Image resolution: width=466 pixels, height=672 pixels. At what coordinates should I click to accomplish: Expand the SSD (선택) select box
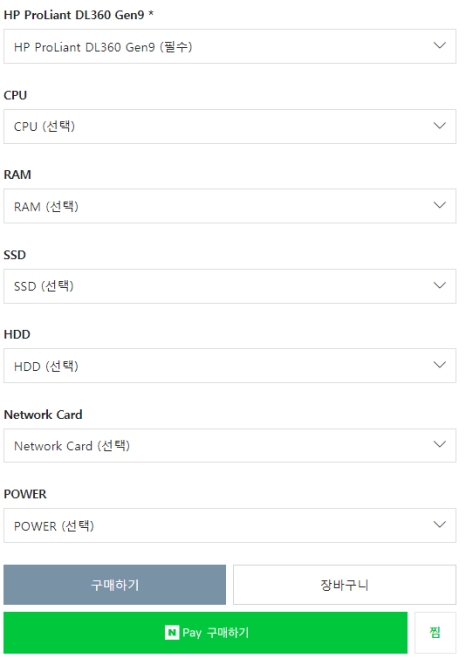click(230, 286)
